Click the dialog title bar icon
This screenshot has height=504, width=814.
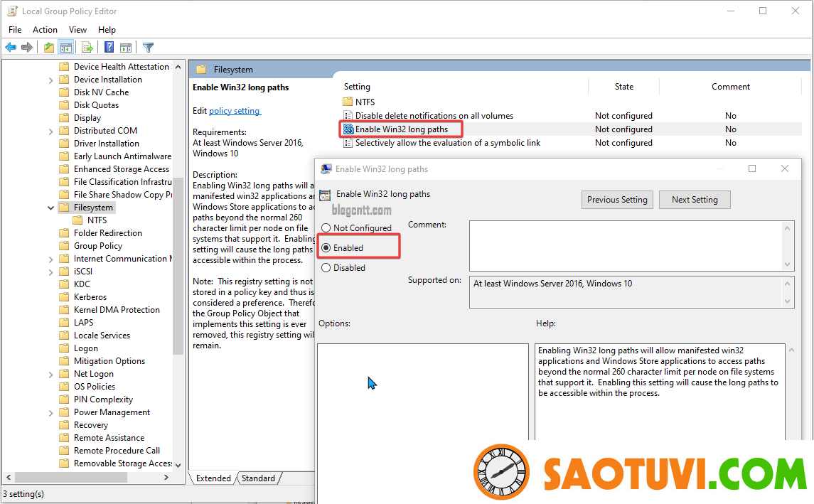pos(326,168)
